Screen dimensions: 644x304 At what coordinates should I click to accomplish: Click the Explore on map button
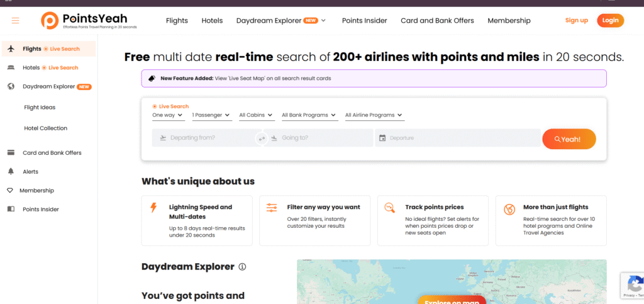point(452,301)
